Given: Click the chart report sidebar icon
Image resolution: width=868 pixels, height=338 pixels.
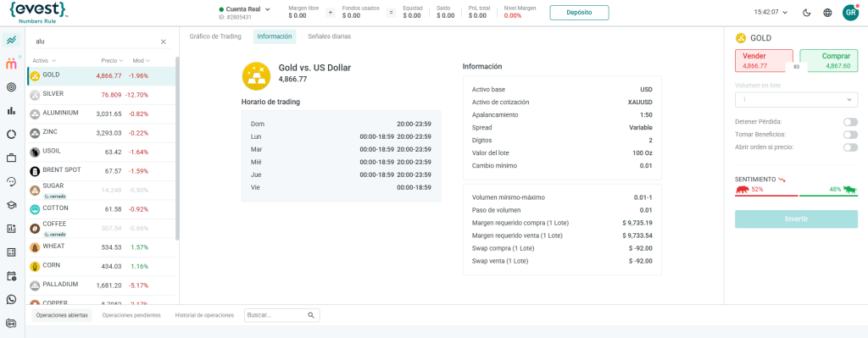Looking at the screenshot, I should pos(11,229).
